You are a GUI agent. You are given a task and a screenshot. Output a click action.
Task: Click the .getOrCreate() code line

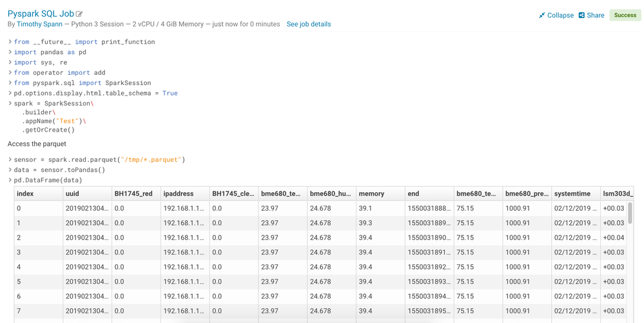click(48, 130)
